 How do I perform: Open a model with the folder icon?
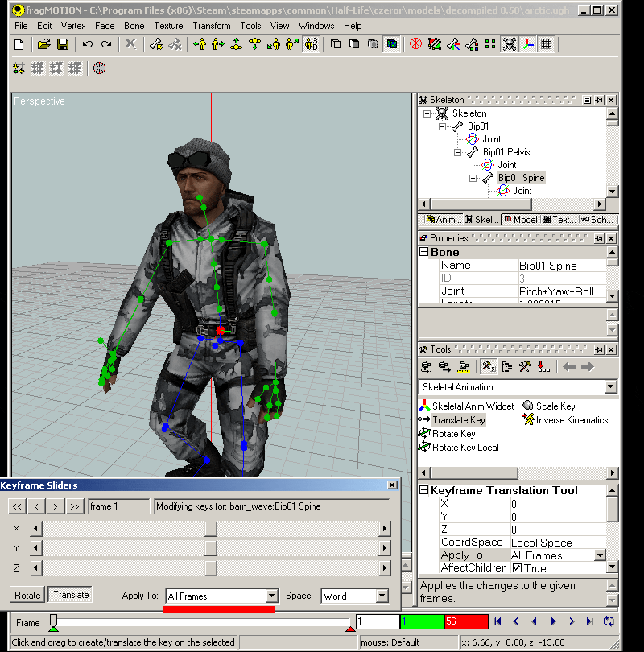pyautogui.click(x=43, y=44)
